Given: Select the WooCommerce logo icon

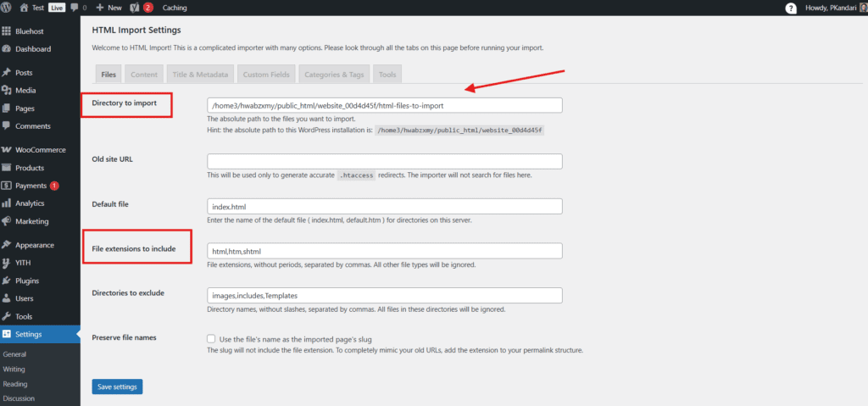Looking at the screenshot, I should pos(7,149).
